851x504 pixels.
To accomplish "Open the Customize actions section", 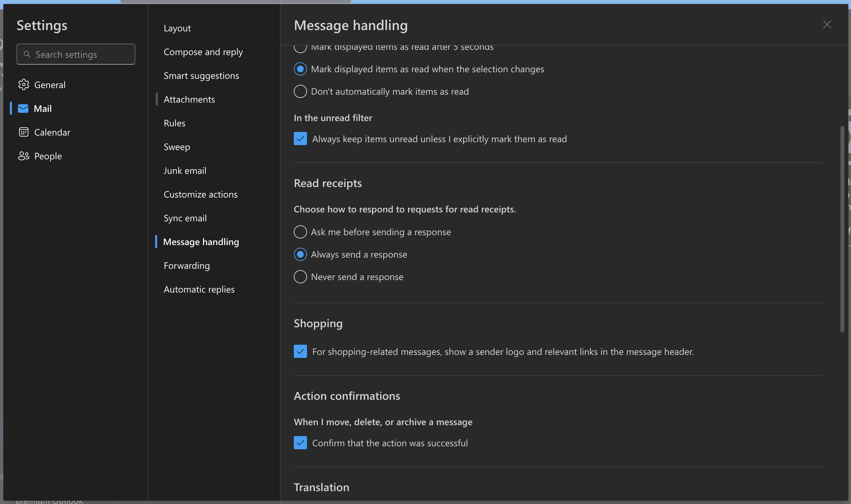I will (200, 194).
